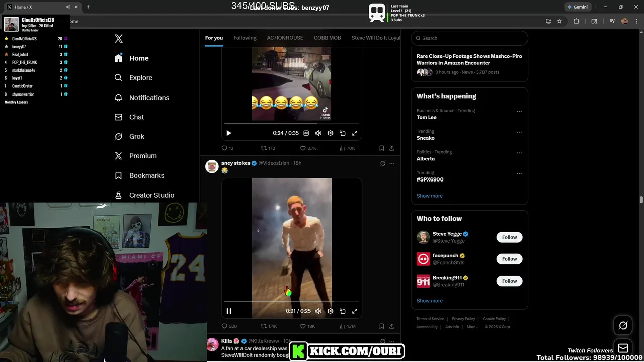Bookmark the aney stokes post

382,326
